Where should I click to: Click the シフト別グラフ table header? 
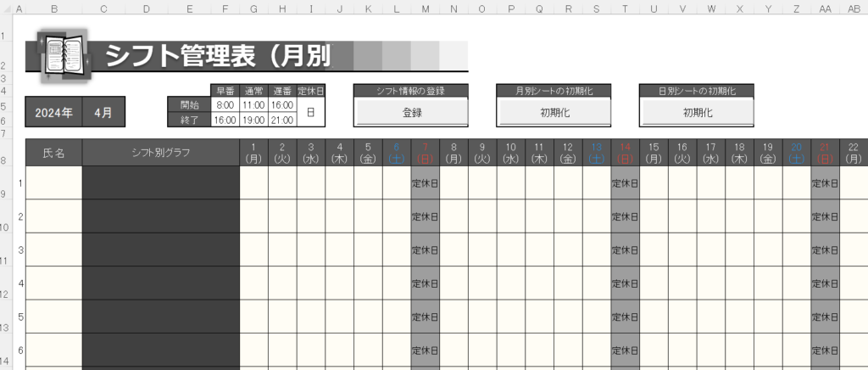click(x=161, y=153)
